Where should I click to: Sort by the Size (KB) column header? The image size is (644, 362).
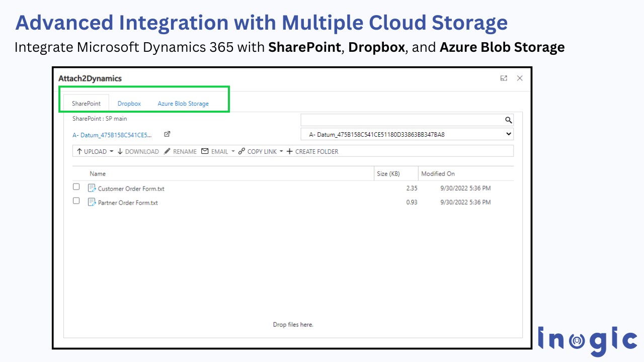[x=388, y=174]
